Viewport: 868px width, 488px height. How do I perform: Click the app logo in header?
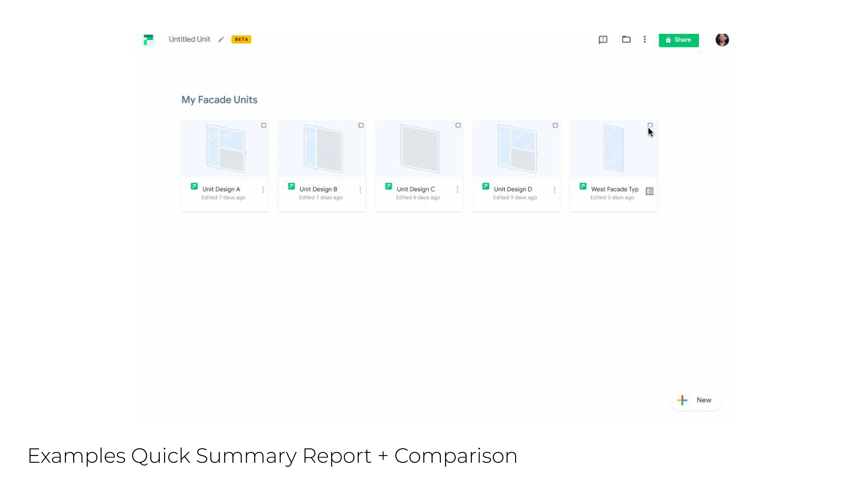click(x=148, y=40)
